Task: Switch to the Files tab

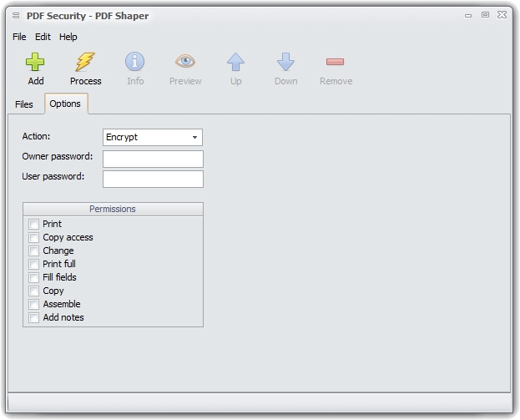Action: click(x=24, y=104)
